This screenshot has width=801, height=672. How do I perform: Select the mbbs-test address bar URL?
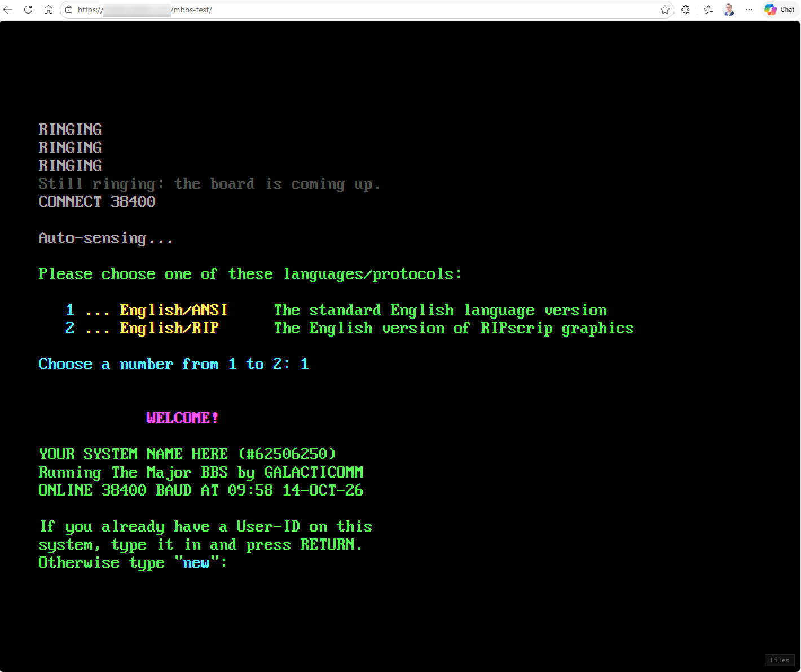point(145,10)
